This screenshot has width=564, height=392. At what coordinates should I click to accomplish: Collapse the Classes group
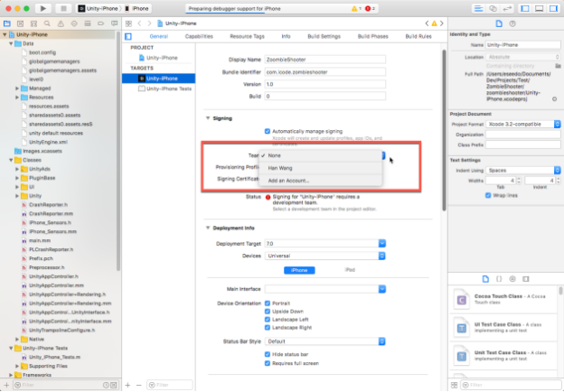click(11, 160)
